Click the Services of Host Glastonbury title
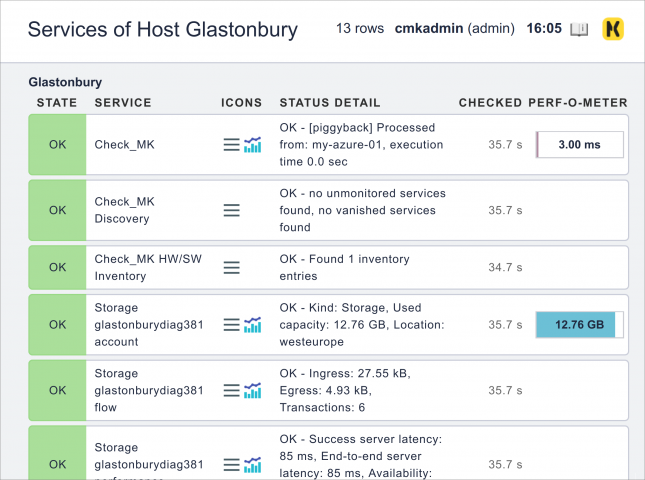 163,30
